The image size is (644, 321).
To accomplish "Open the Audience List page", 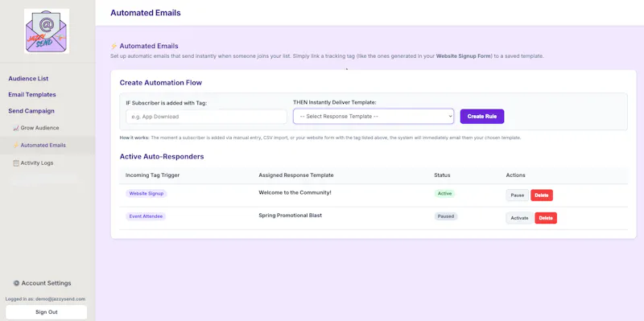I will [x=28, y=78].
